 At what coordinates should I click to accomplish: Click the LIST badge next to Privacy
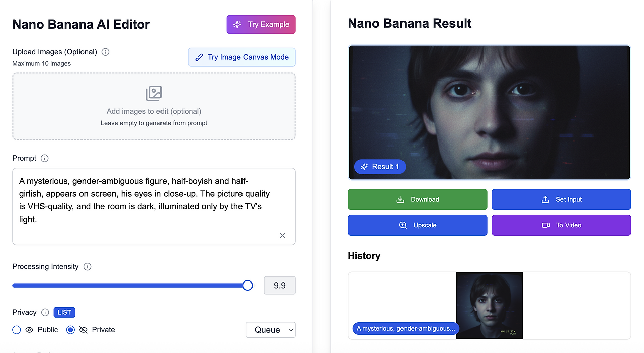point(64,312)
